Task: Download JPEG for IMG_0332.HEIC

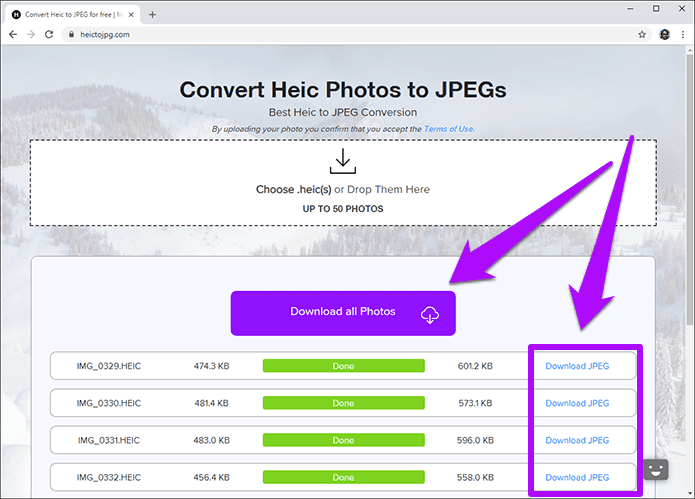Action: 577,478
